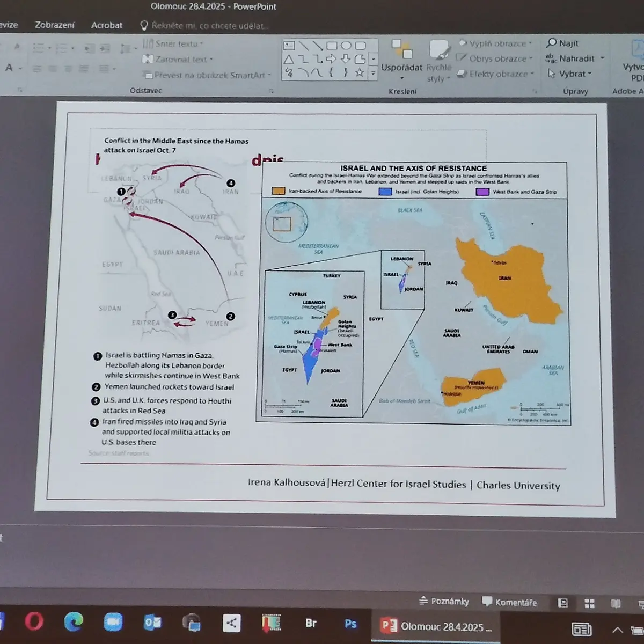
Task: Toggle Komentáře comments pane
Action: click(509, 602)
